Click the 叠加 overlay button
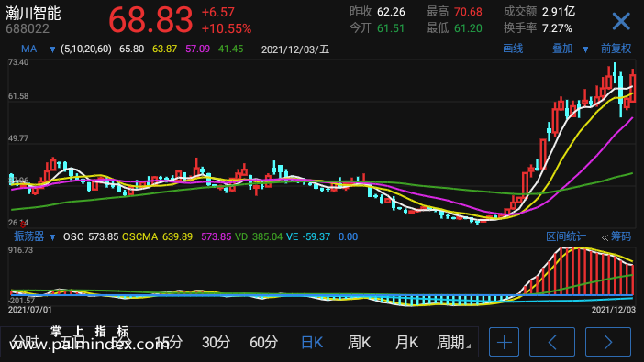The width and height of the screenshot is (644, 362). click(x=562, y=49)
